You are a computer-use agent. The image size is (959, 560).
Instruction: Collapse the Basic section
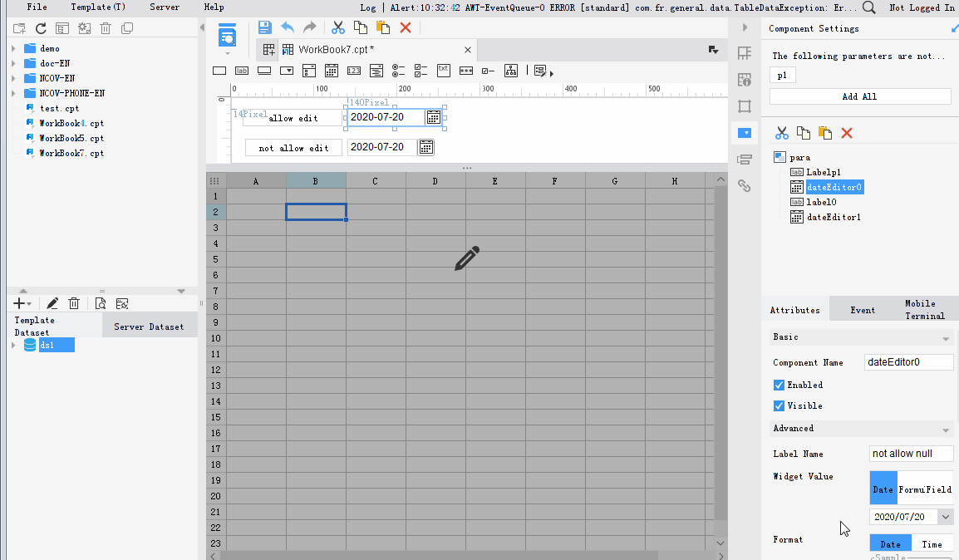[x=946, y=338]
